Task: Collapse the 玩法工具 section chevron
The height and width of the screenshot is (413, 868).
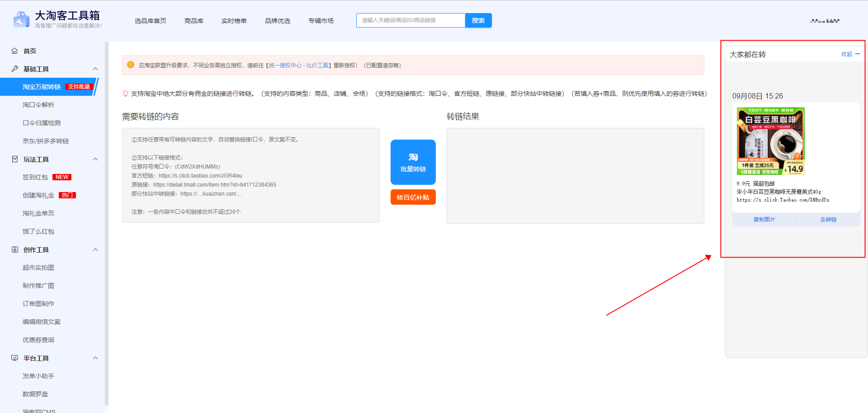Action: tap(95, 160)
